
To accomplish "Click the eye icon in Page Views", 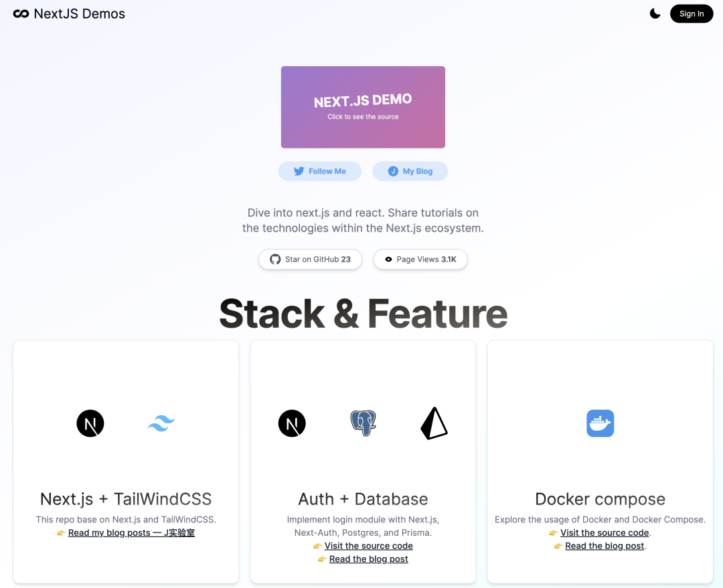I will (389, 260).
